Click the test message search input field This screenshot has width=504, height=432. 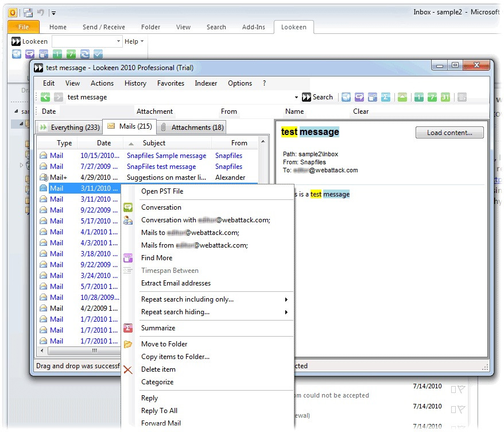pos(180,97)
